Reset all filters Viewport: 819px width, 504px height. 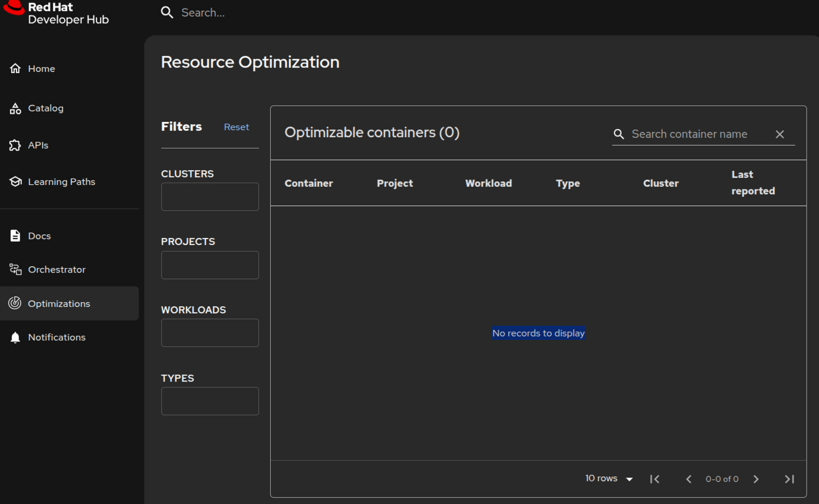236,127
